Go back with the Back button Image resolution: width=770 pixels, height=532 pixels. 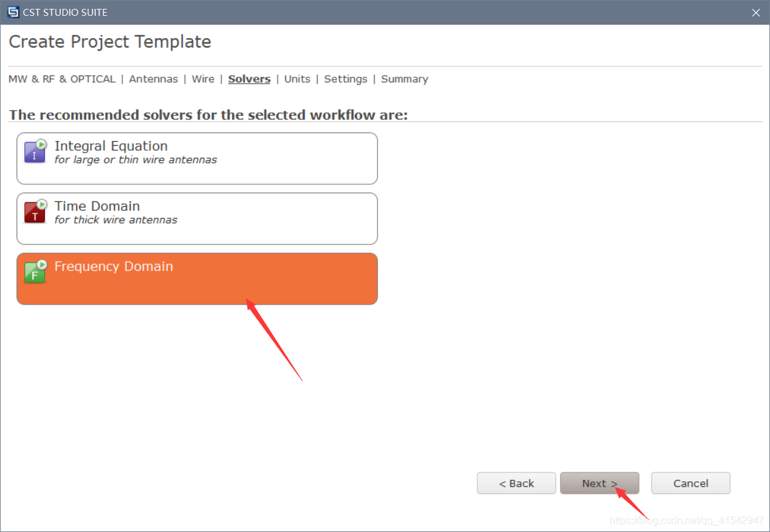[x=517, y=483]
